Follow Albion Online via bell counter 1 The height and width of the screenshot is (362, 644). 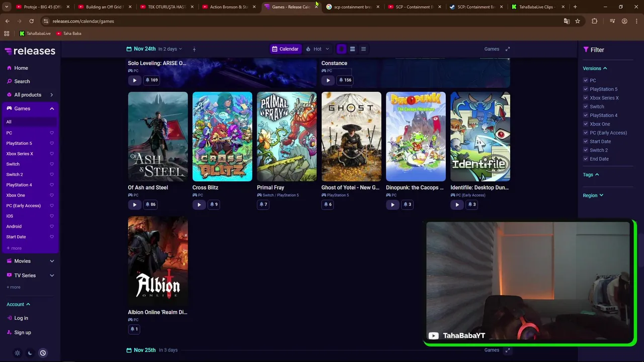tap(134, 329)
